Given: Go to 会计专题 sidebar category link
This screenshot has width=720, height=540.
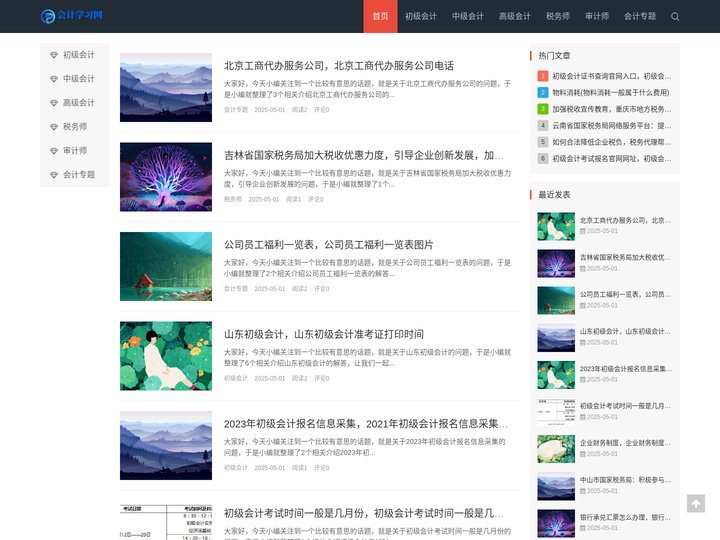Looking at the screenshot, I should coord(79,174).
